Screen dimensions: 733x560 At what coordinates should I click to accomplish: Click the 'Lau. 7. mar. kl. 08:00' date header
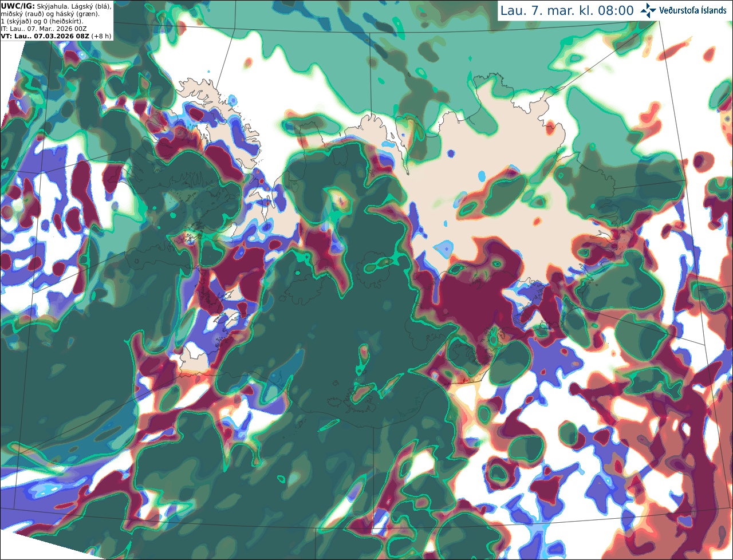coord(567,10)
